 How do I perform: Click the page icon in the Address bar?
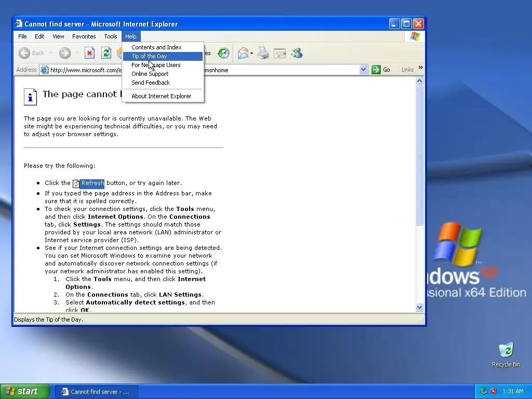click(x=44, y=70)
